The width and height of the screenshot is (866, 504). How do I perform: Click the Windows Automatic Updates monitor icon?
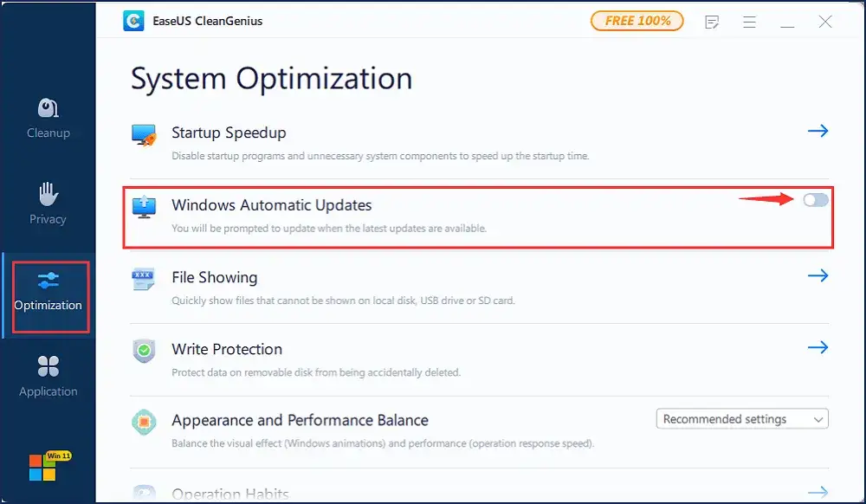[143, 203]
